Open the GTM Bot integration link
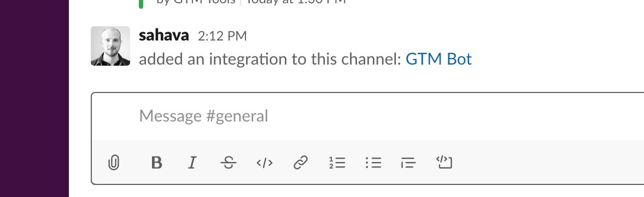The image size is (644, 197). (438, 59)
